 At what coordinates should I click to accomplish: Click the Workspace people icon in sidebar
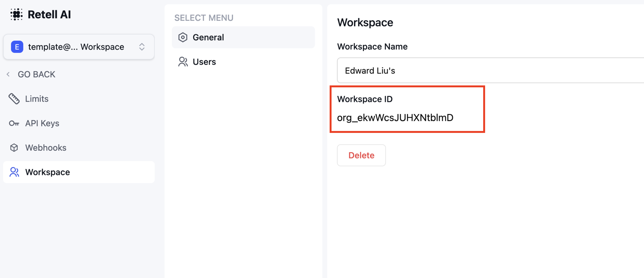pyautogui.click(x=14, y=172)
